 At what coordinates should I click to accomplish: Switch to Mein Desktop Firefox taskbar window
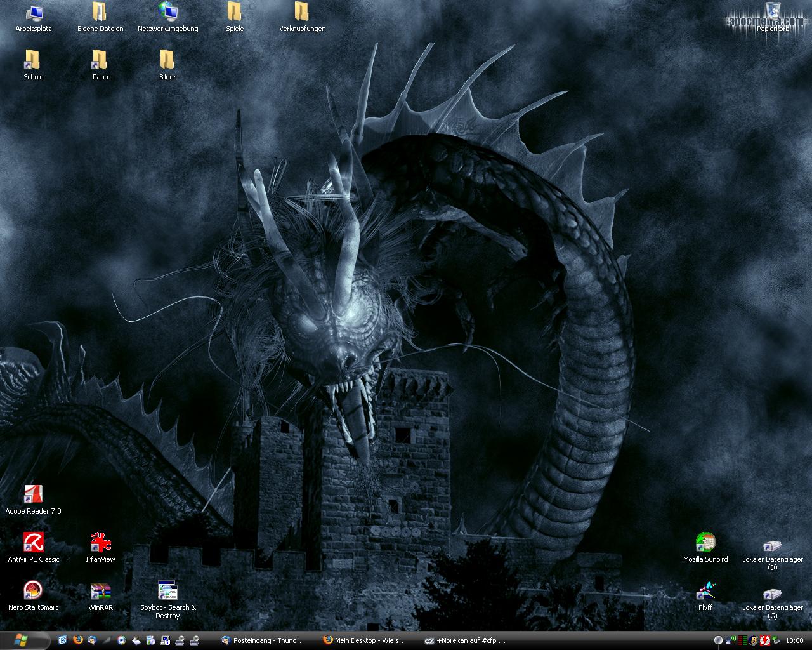point(365,640)
